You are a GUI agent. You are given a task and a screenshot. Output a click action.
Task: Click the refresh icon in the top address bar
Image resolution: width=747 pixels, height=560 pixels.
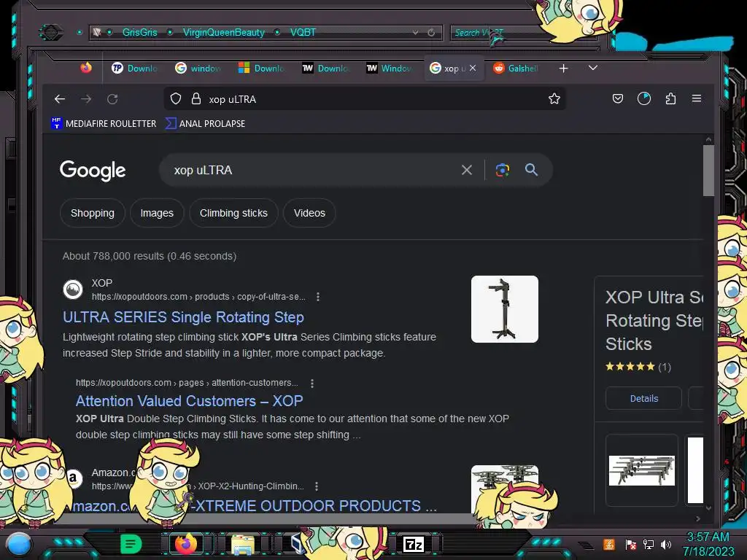[431, 32]
